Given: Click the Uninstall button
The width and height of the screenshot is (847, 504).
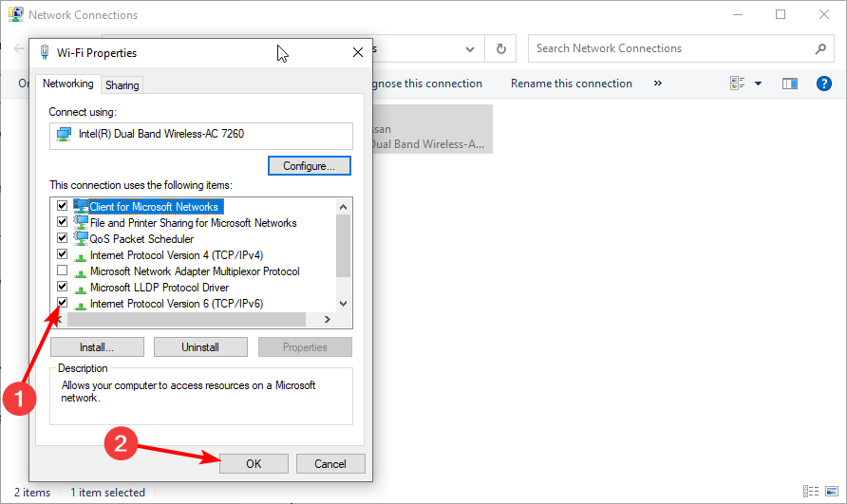Looking at the screenshot, I should [200, 347].
